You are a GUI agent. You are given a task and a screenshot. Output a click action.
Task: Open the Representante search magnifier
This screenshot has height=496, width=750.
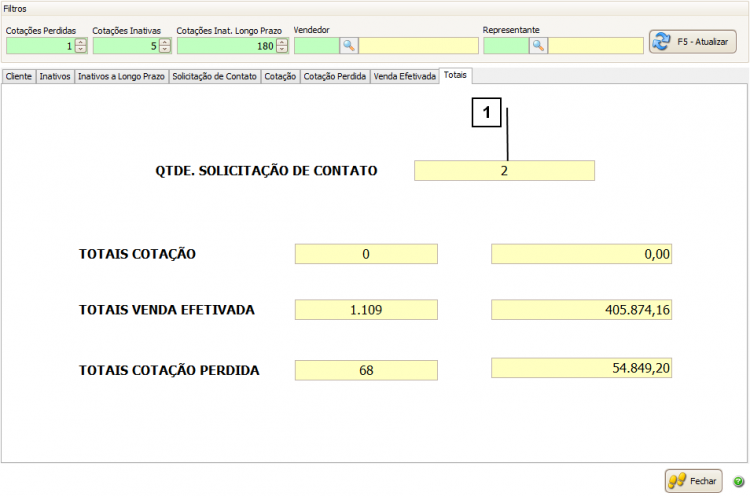point(538,46)
